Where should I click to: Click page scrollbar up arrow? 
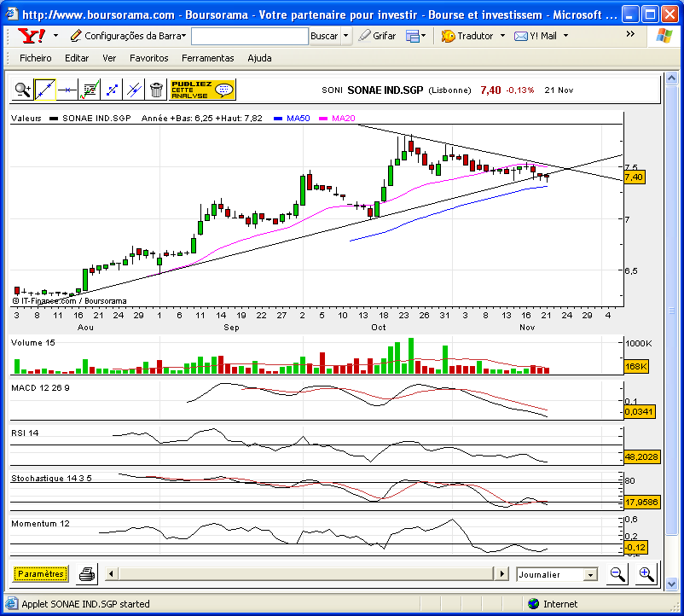point(671,78)
